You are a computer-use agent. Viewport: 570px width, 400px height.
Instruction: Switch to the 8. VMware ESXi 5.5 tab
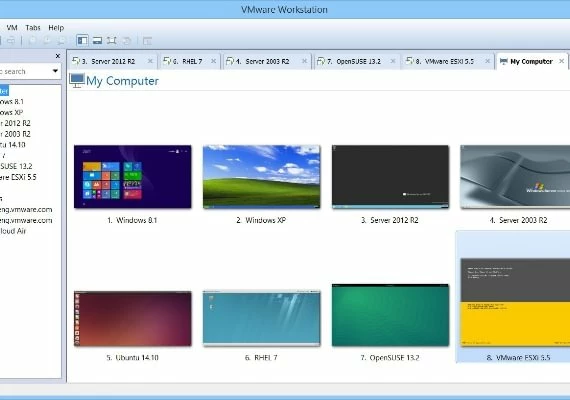[x=449, y=61]
